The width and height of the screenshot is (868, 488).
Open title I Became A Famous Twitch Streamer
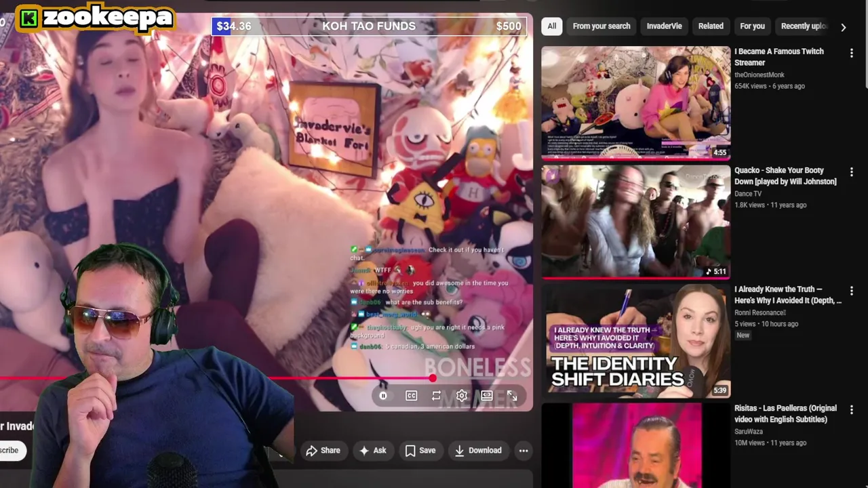779,57
